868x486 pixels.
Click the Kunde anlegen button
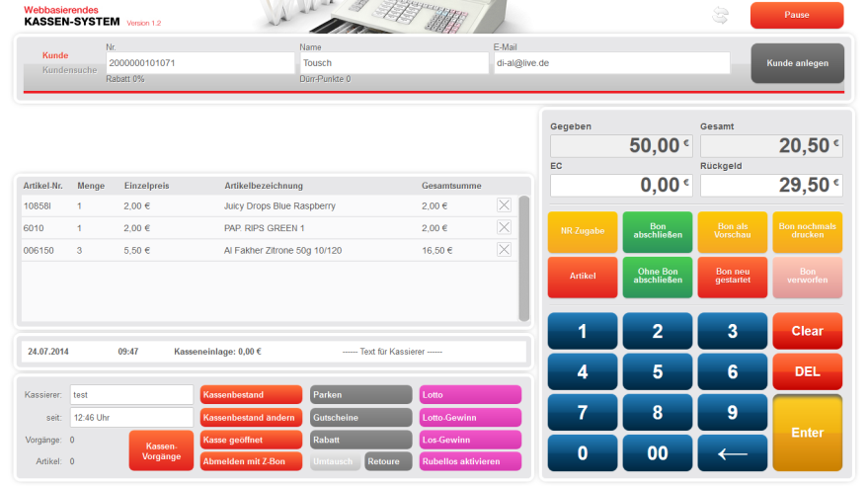[x=797, y=63]
